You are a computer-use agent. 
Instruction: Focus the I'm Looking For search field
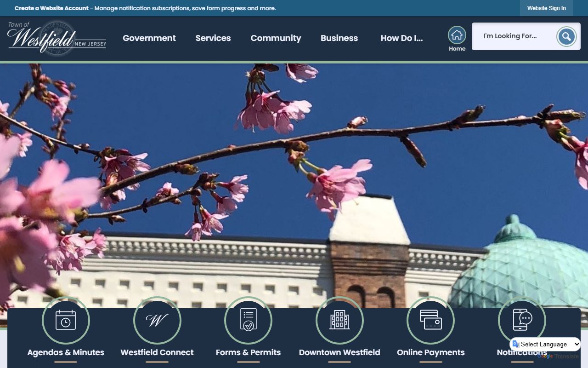514,36
